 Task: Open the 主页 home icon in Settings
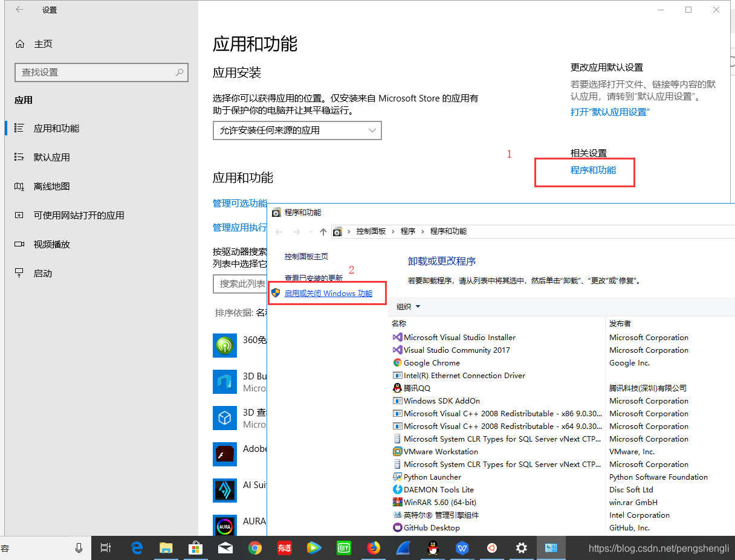20,44
